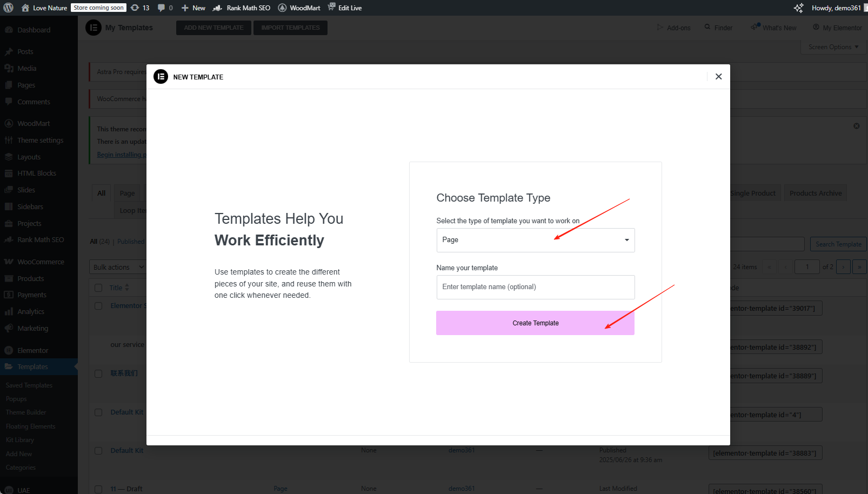The image size is (868, 494).
Task: Click the Elementor logo in modal header
Action: (161, 77)
